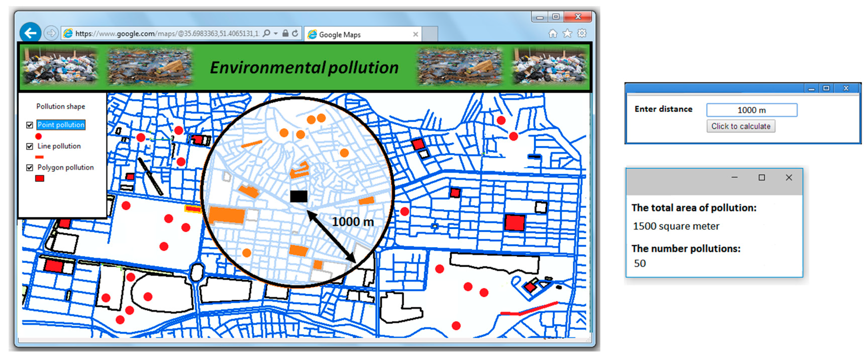Screen dimensions: 868x362
Task: Click the red polygon pollution legend swatch
Action: 39,178
